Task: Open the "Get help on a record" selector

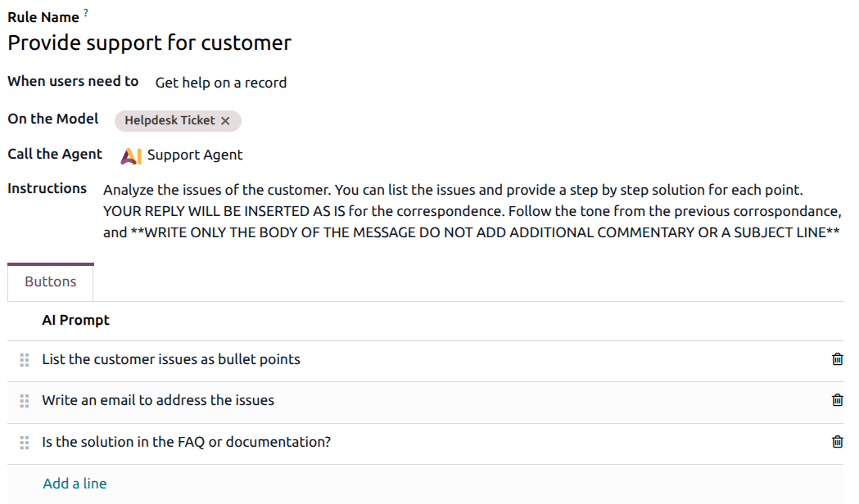Action: coord(220,82)
